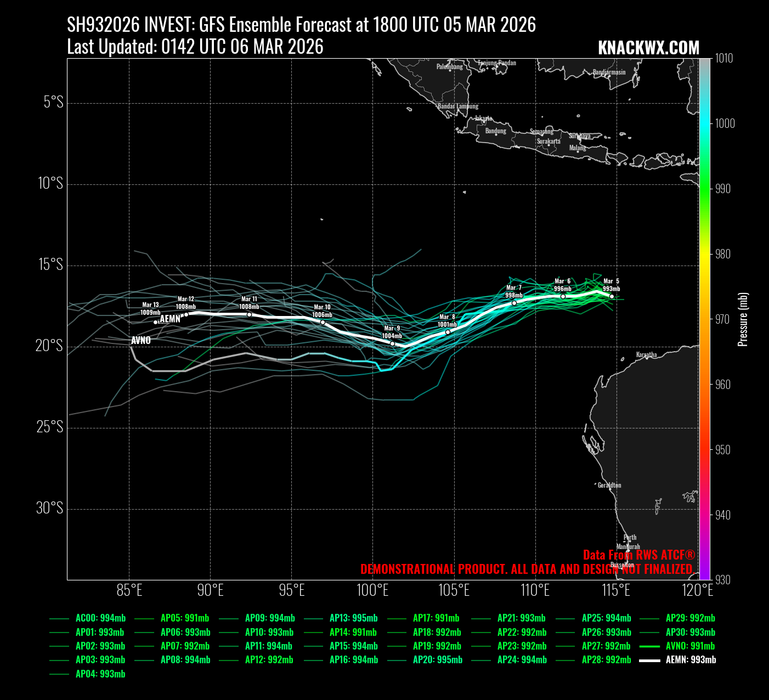
Task: Click the Mar 11 1008mb track marker
Action: pyautogui.click(x=249, y=314)
